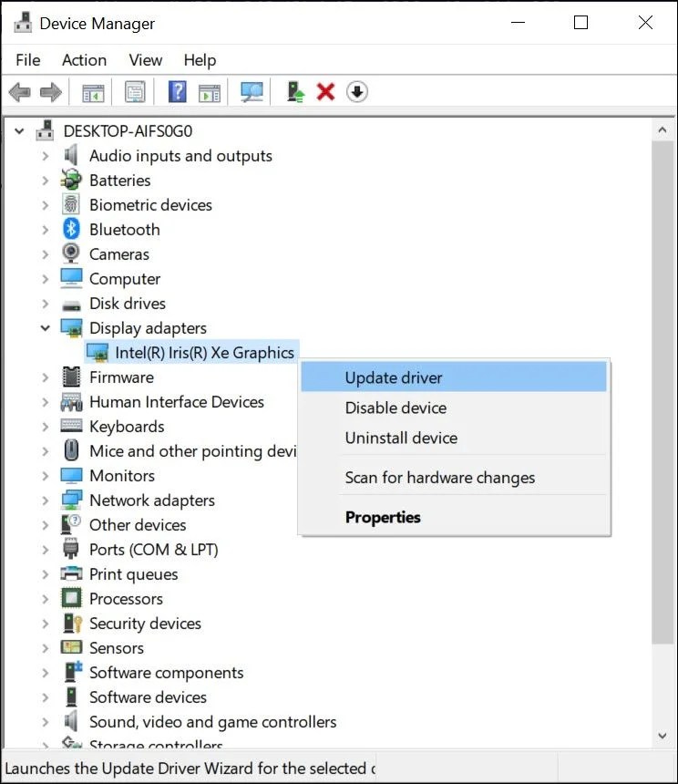Expand the Monitors category
The width and height of the screenshot is (678, 784).
coord(45,476)
